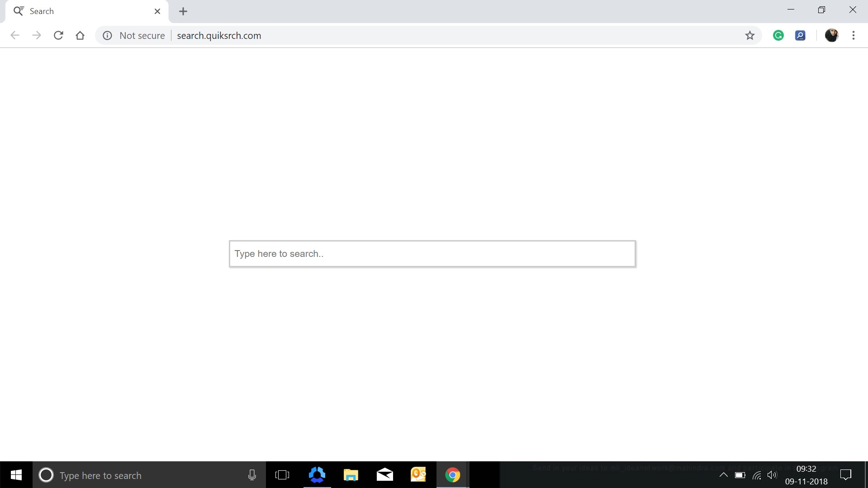Expand hidden icons in the system tray
This screenshot has height=488, width=868.
coord(724,475)
